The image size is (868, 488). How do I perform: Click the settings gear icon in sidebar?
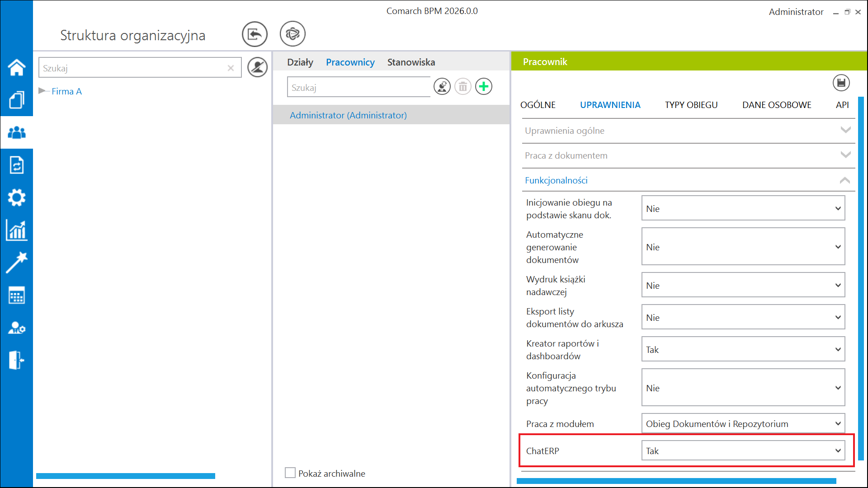coord(16,197)
